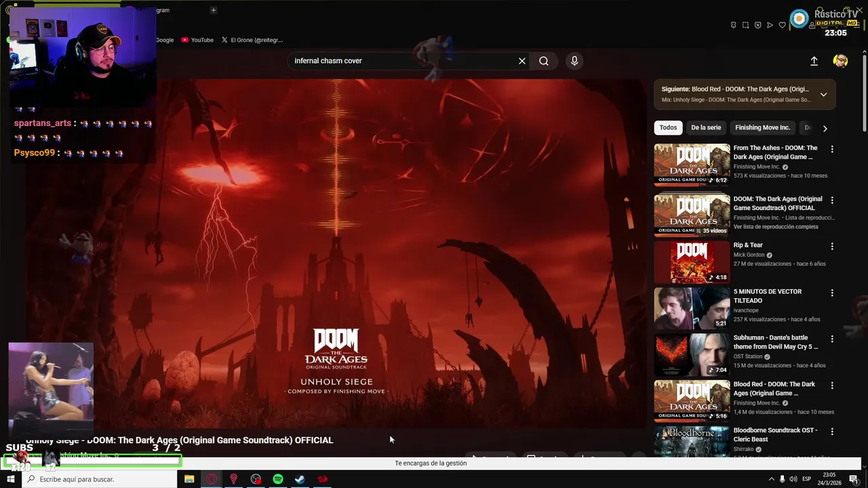The width and height of the screenshot is (868, 488).
Task: Open From The Ashes video thumbnail
Action: 692,164
